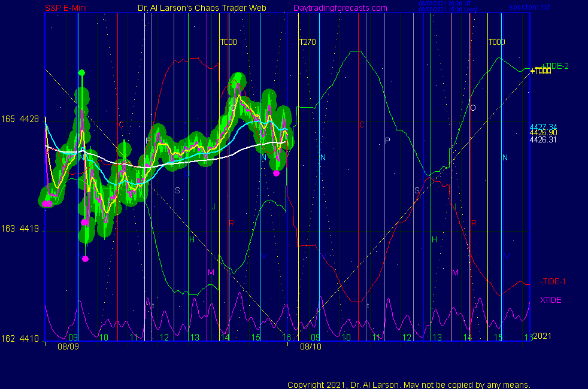
Task: Click the 165 4428 price axis label
Action: 20,119
